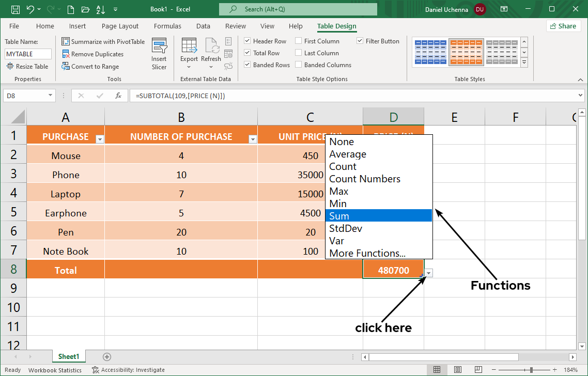Click Convert to Range
588x376 pixels.
[x=95, y=66]
